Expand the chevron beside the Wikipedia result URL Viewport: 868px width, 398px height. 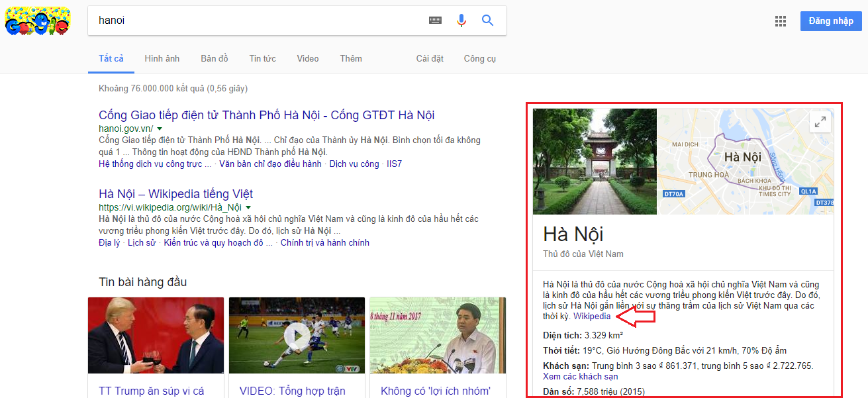247,206
